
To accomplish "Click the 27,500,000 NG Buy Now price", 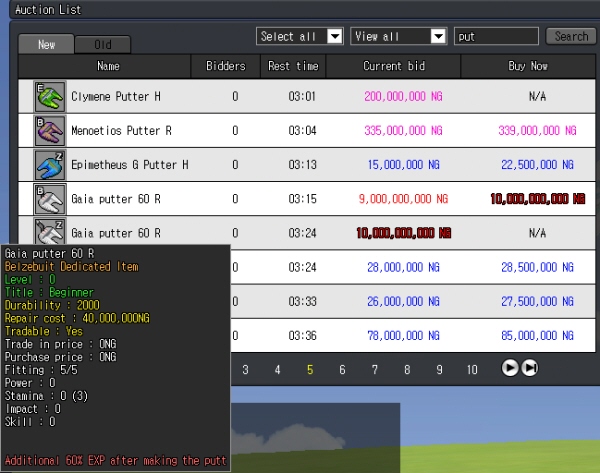I will click(x=537, y=302).
